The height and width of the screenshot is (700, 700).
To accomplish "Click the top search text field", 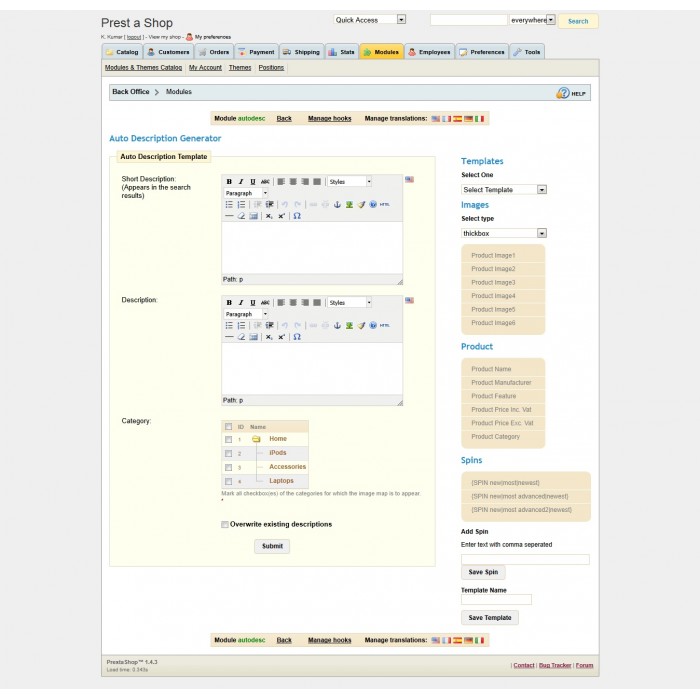I will click(x=469, y=20).
